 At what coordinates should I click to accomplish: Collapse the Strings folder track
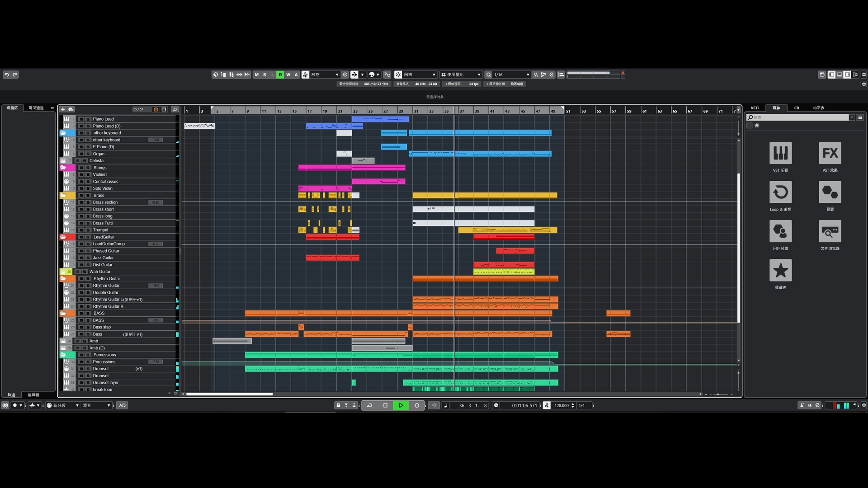(x=63, y=168)
